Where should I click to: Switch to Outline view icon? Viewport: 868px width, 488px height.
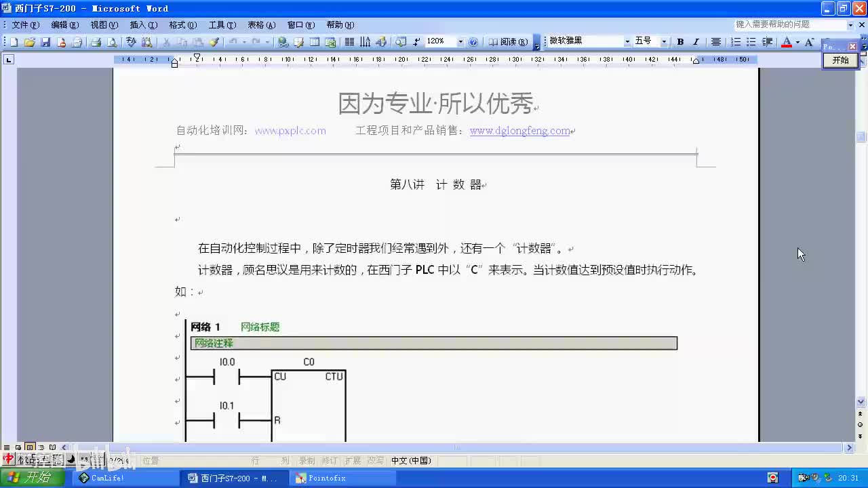click(x=41, y=447)
